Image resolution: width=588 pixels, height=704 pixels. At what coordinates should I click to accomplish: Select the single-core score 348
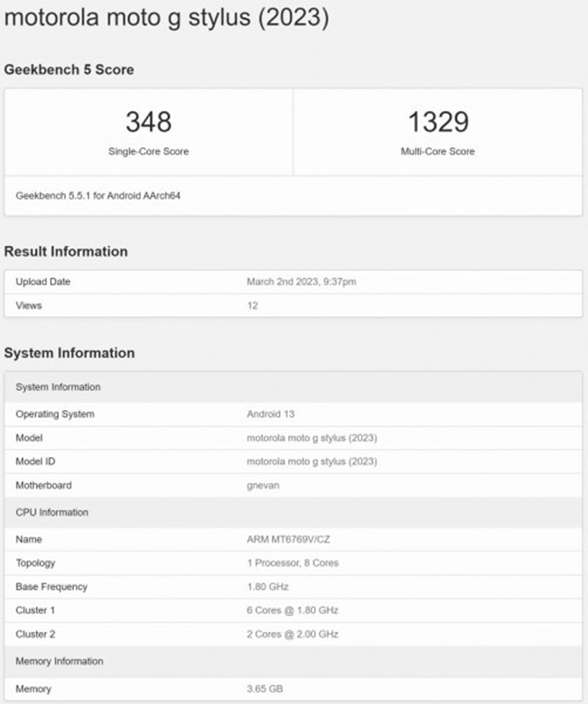[x=148, y=122]
